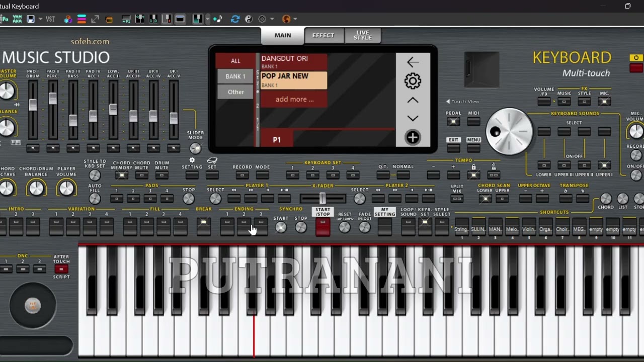Toggle the Break button
644x362 pixels.
click(x=204, y=225)
